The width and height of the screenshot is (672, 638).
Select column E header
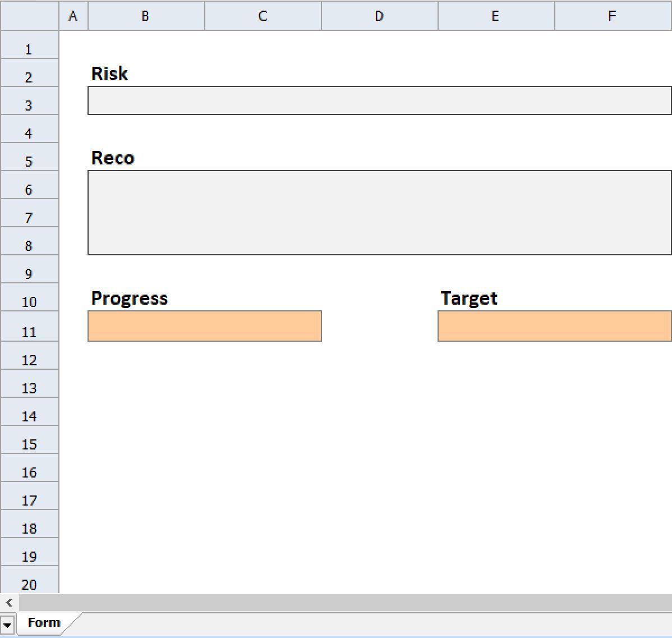pos(496,16)
